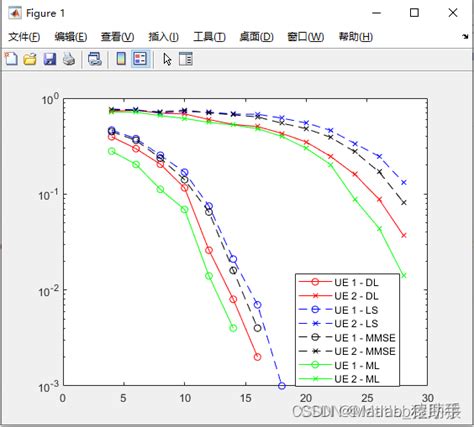Image resolution: width=474 pixels, height=427 pixels.
Task: Click the y-axis tick label 10^-2
Action: click(x=48, y=290)
